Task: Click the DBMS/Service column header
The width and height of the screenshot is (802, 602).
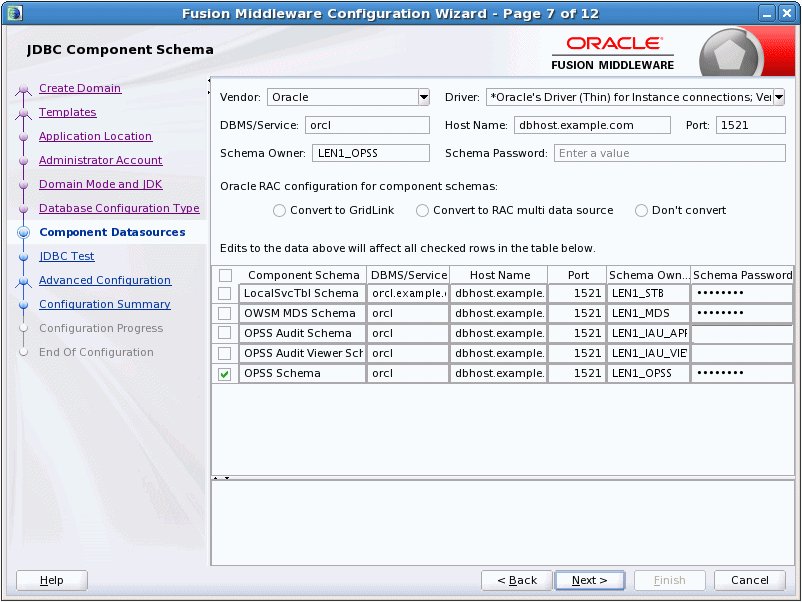Action: (409, 275)
